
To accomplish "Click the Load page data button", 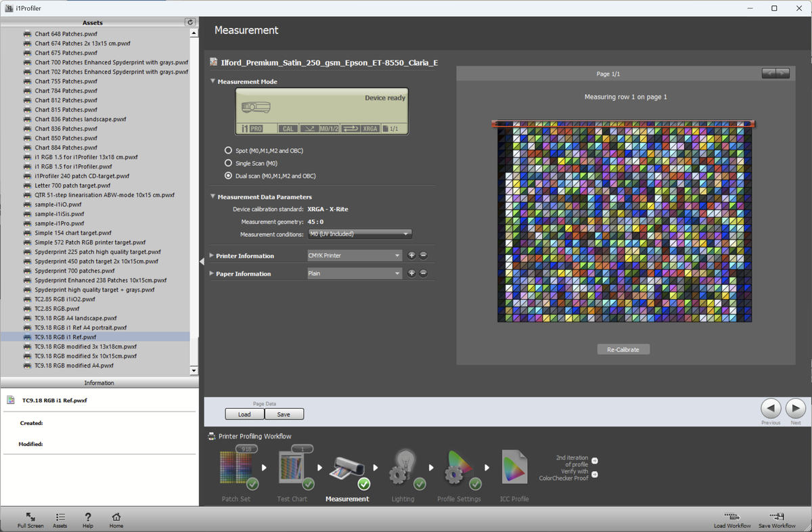I will [x=244, y=414].
